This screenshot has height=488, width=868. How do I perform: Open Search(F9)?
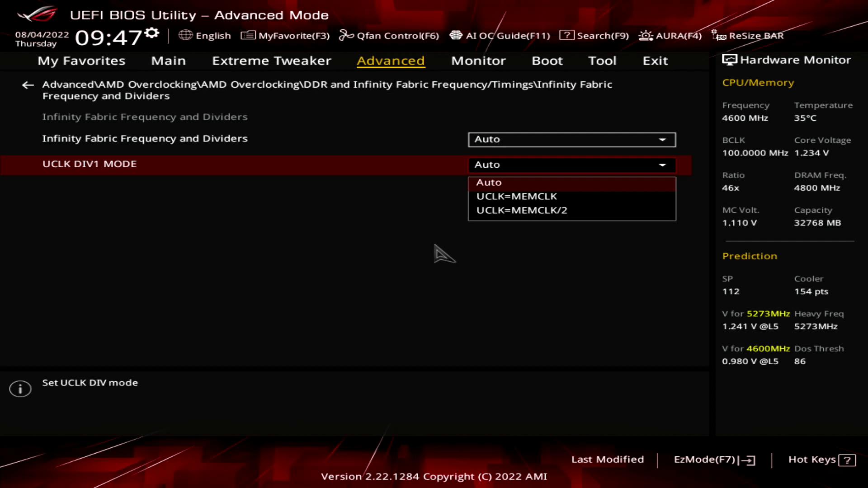coord(594,35)
